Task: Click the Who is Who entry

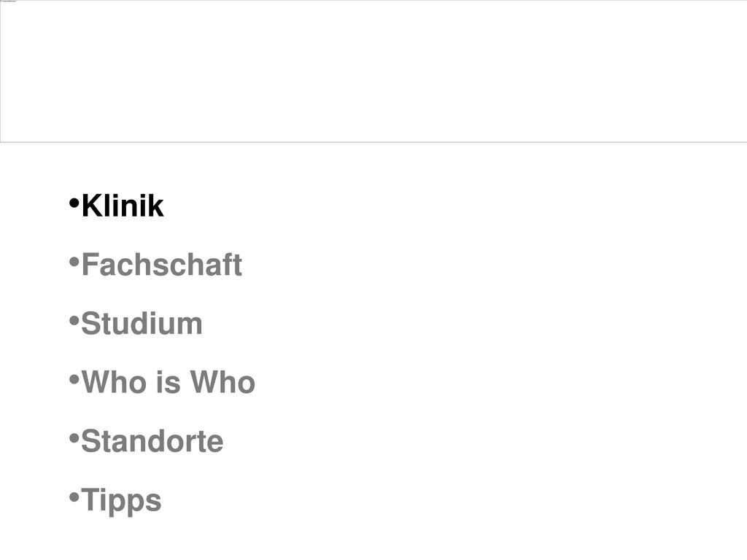Action: coord(169,382)
